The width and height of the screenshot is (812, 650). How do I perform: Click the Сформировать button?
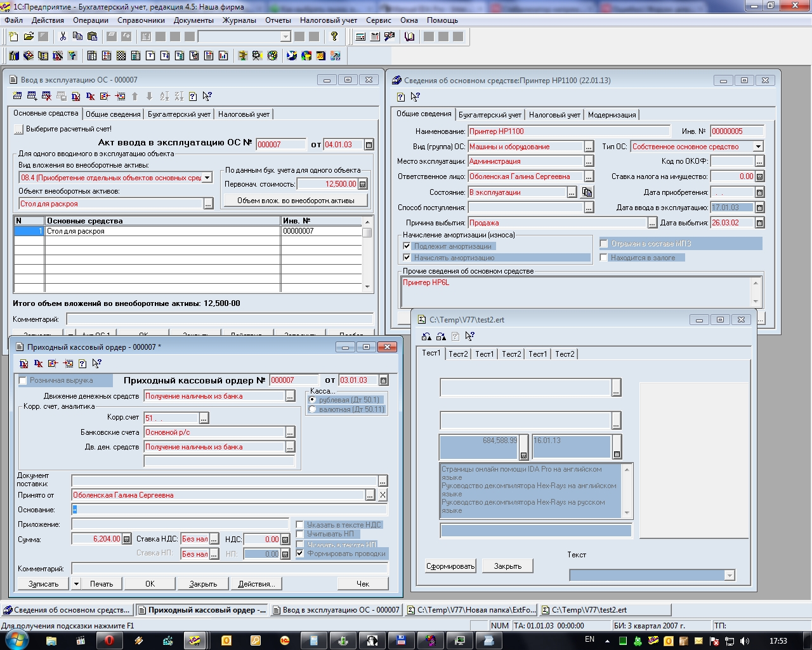coord(450,566)
